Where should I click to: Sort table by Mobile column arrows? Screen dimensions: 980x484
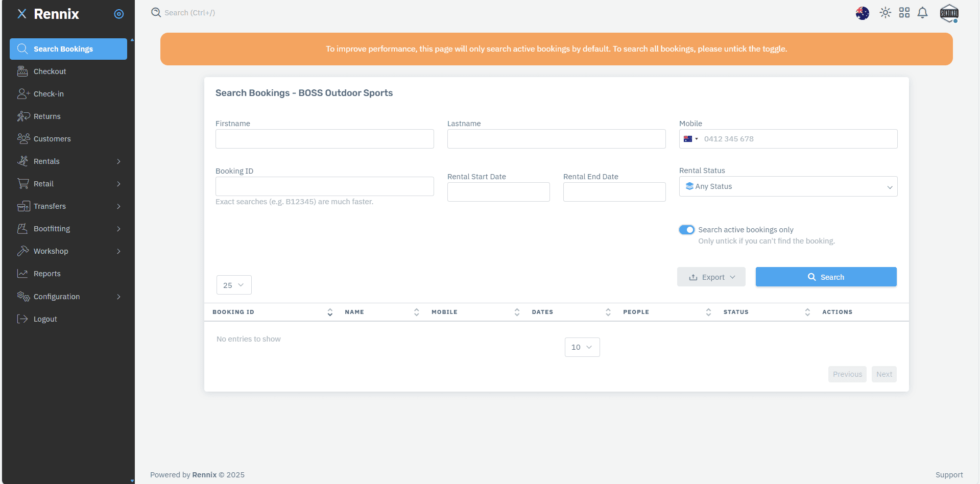pyautogui.click(x=517, y=312)
